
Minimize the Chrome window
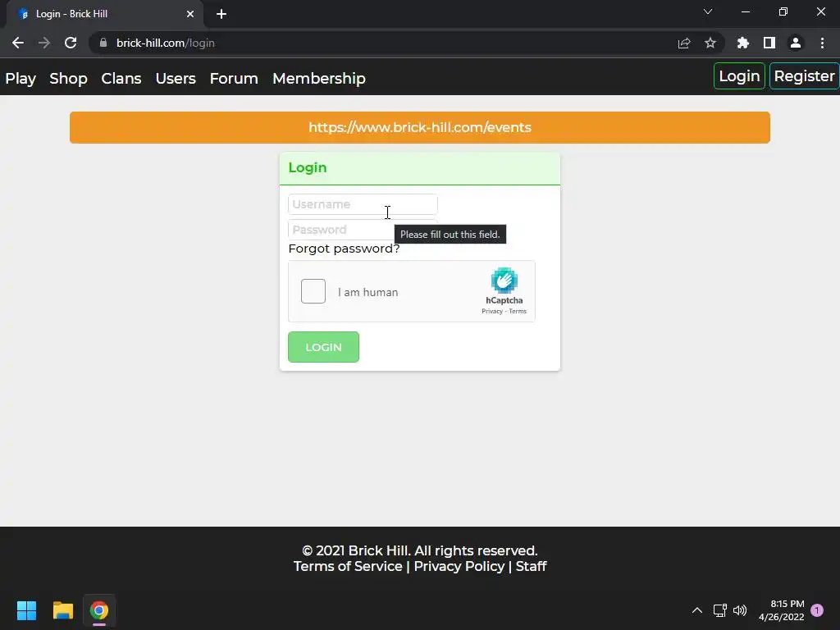745,11
